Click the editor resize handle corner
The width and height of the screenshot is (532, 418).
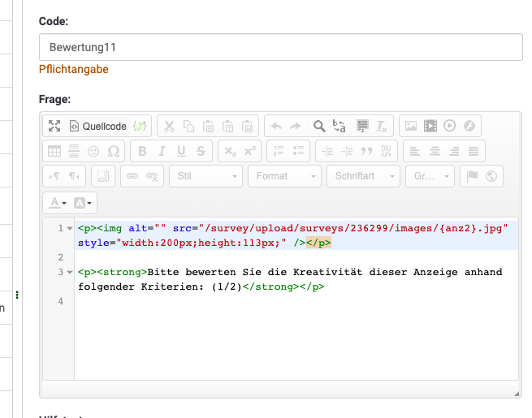(x=517, y=394)
